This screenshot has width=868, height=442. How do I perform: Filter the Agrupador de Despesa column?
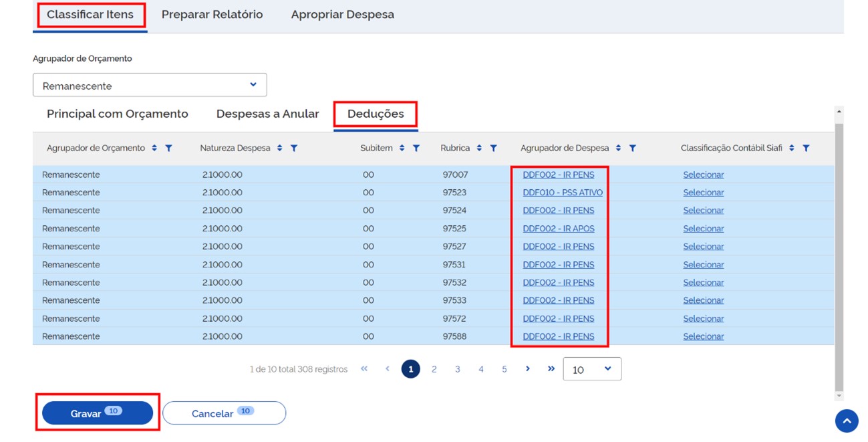coord(632,148)
